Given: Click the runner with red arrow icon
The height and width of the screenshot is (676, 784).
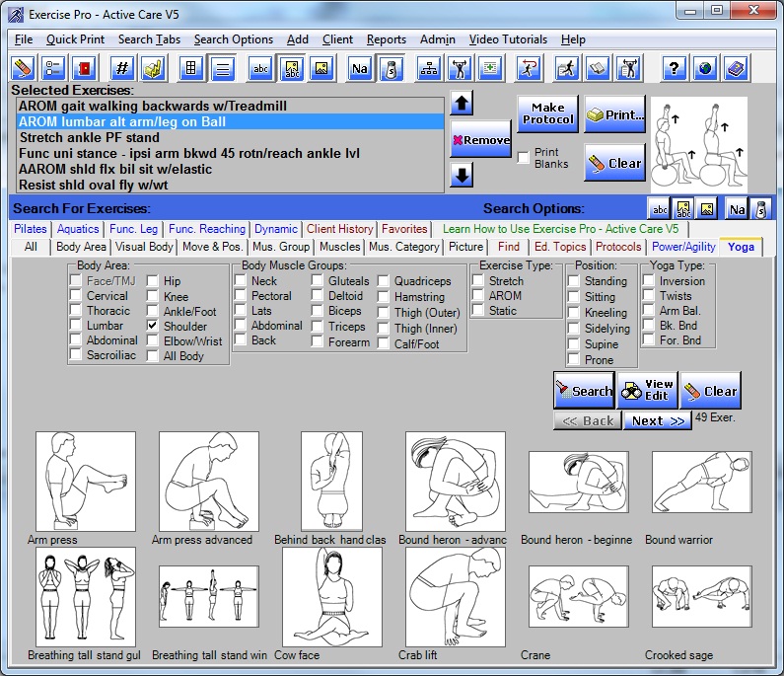Looking at the screenshot, I should tap(529, 68).
